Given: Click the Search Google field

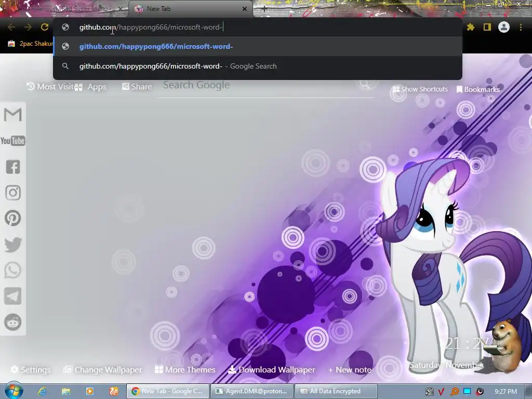Looking at the screenshot, I should click(267, 85).
